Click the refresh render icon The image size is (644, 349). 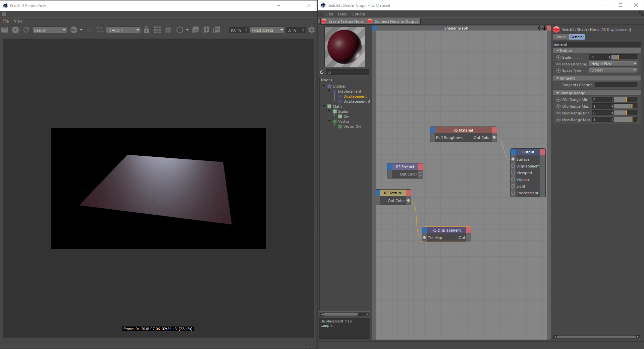coord(26,30)
